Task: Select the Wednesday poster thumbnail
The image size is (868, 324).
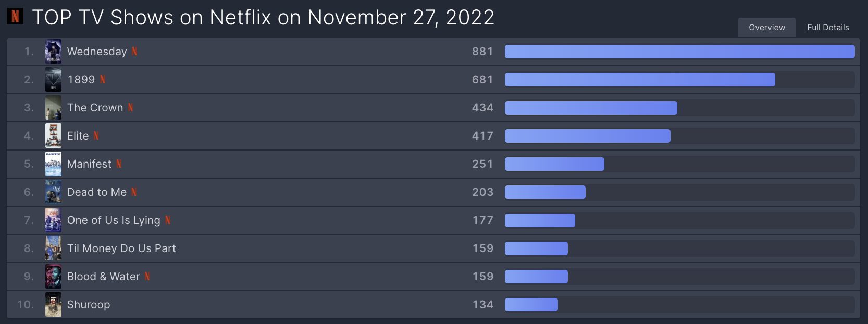Action: click(x=53, y=51)
